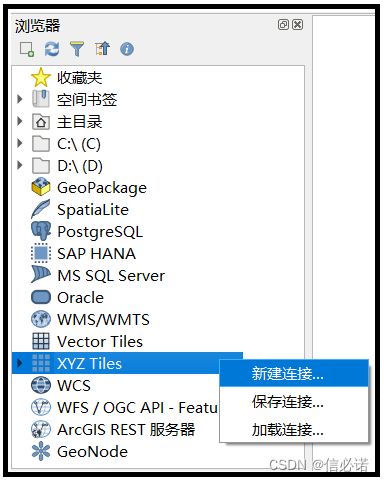
Task: Toggle the properties widget info icon
Action: pyautogui.click(x=127, y=49)
